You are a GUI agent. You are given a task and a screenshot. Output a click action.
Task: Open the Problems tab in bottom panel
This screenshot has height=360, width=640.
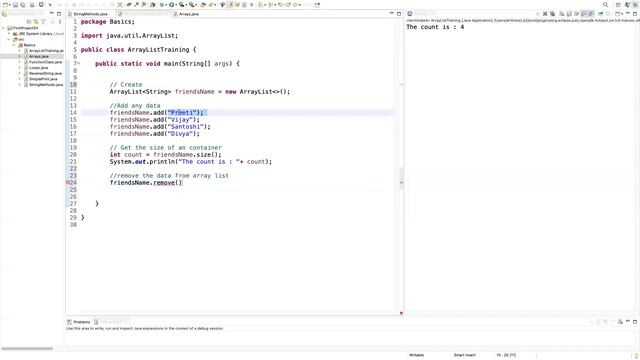(82, 322)
